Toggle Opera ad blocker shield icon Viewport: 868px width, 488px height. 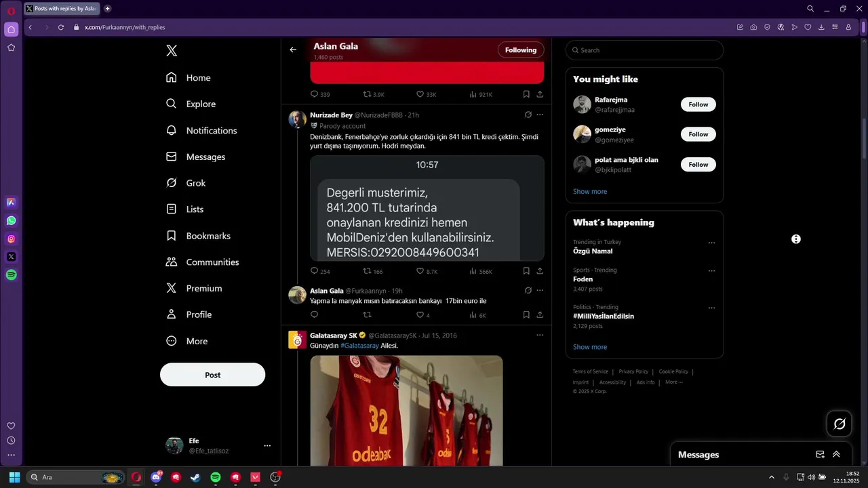(767, 27)
